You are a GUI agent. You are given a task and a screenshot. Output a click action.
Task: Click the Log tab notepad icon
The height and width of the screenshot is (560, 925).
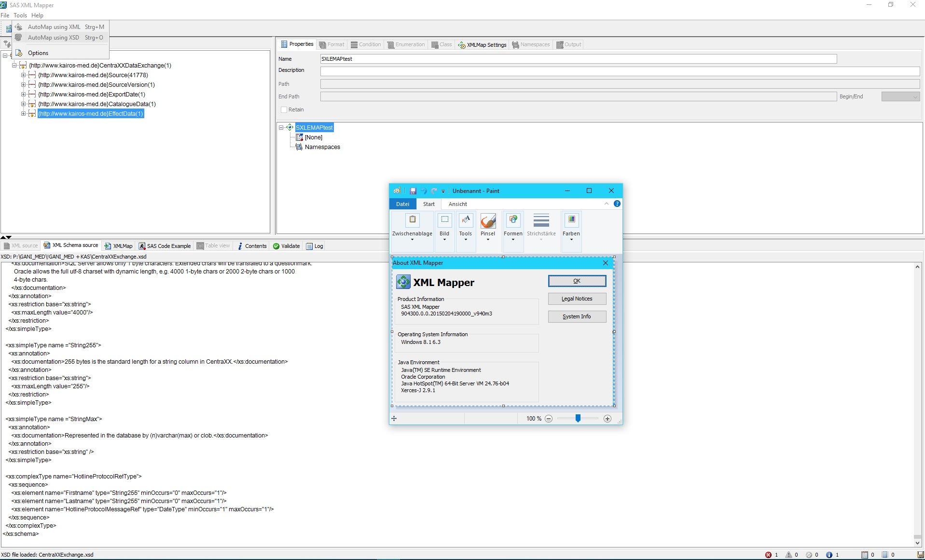(309, 246)
